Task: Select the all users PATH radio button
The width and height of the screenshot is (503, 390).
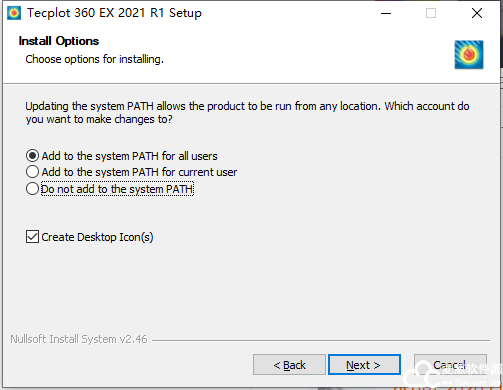Action: pyautogui.click(x=32, y=156)
